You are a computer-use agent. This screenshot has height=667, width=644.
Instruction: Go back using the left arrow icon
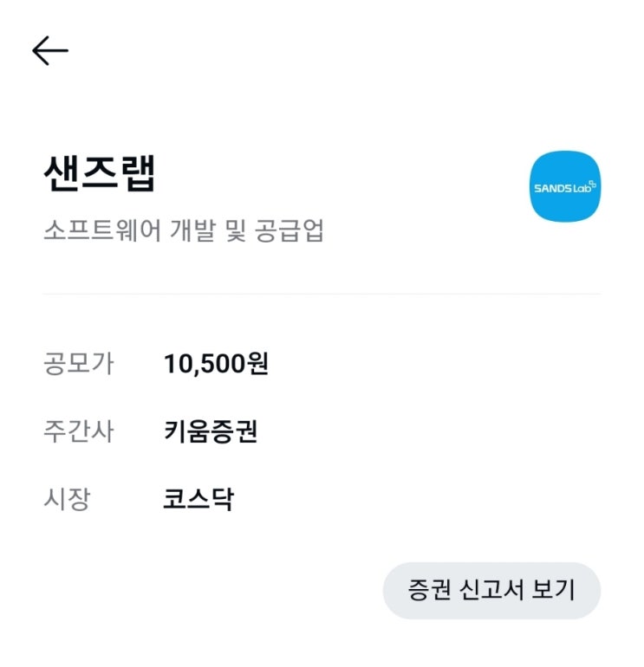[x=50, y=50]
